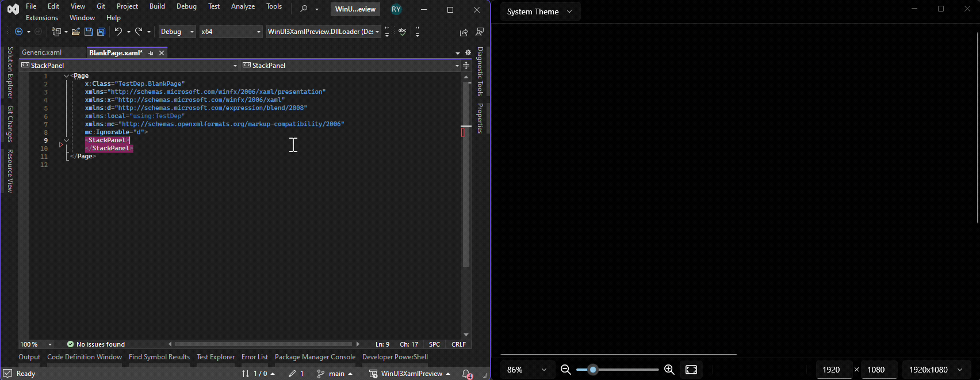
Task: Click the editor horizontal scrollbar track
Action: coord(263,344)
